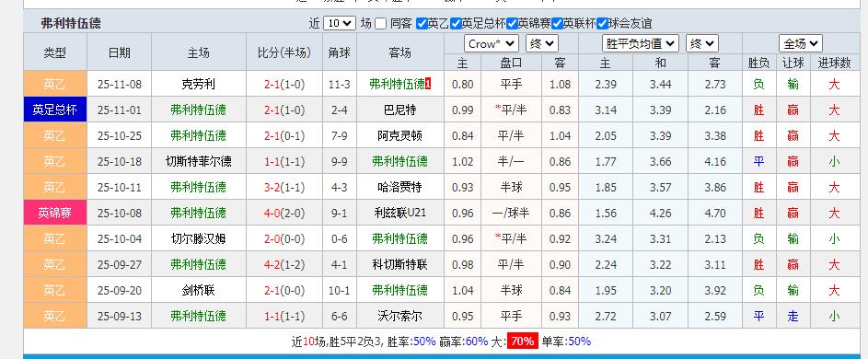Open the 全场 period dropdown

pos(801,44)
